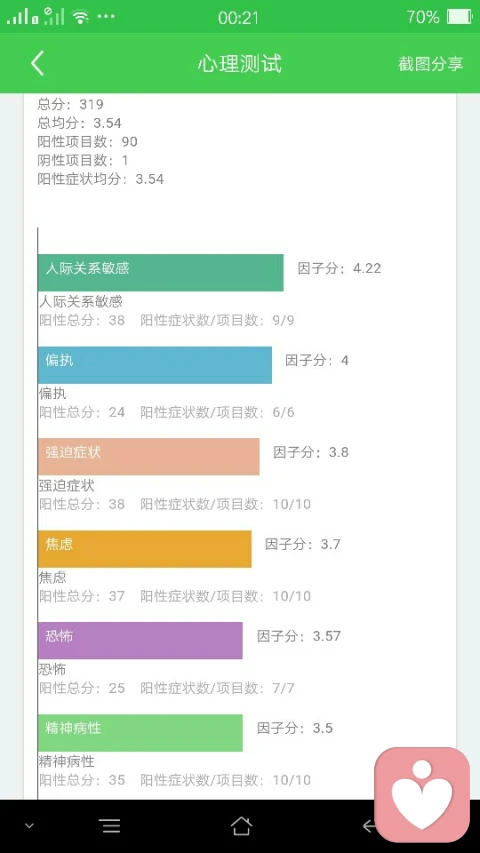Tap the back arrow in header

[37, 64]
